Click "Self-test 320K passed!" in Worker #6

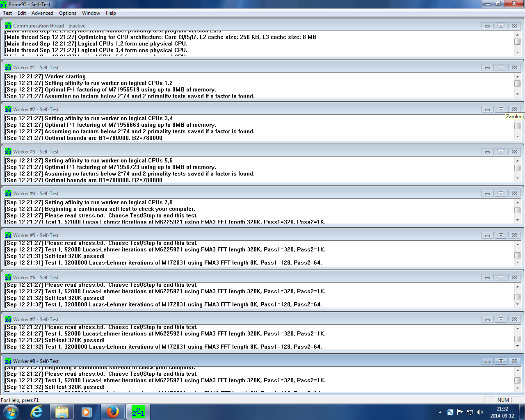[x=55, y=298]
